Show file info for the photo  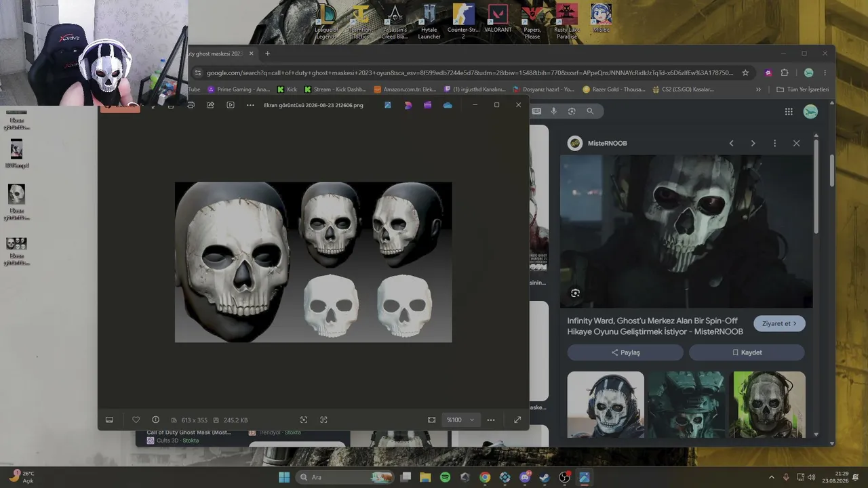click(155, 420)
